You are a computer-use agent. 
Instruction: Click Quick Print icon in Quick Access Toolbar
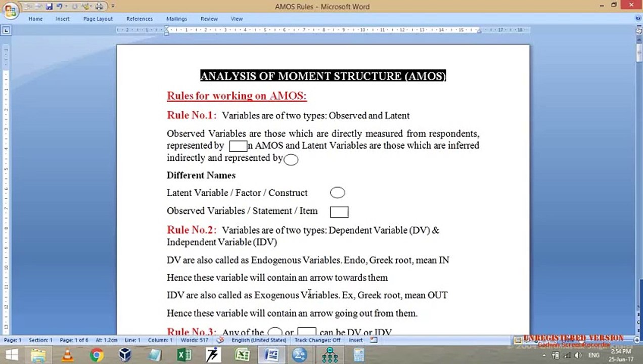pos(100,7)
